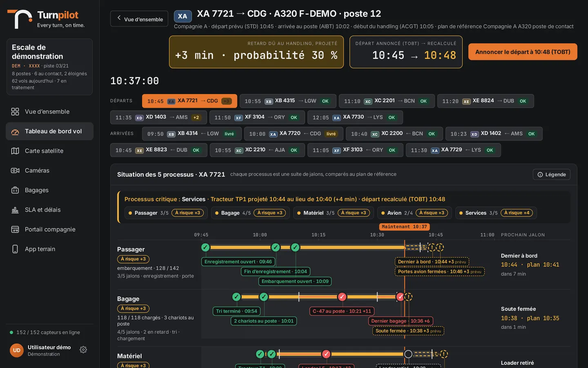This screenshot has width=588, height=368.
Task: Select departure flight XB 4315 to LGW
Action: coord(288,101)
